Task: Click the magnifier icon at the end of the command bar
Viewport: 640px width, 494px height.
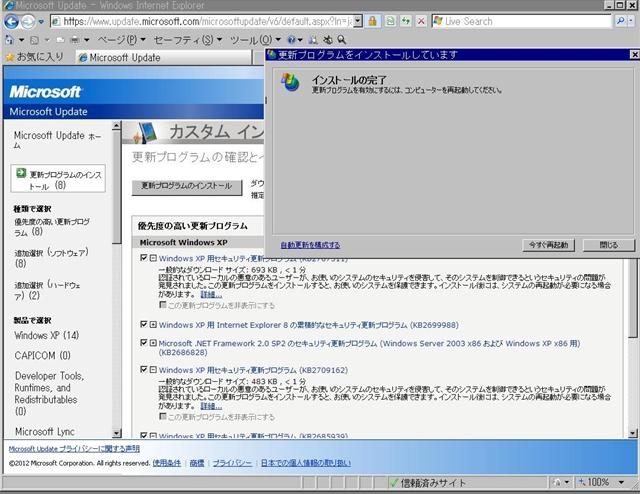Action: (x=342, y=40)
